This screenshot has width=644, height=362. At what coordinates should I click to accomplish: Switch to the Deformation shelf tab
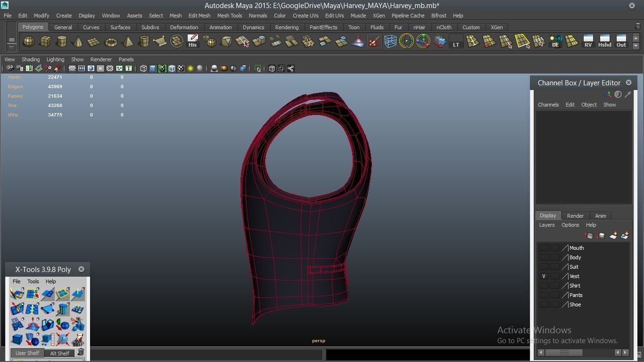pyautogui.click(x=184, y=27)
